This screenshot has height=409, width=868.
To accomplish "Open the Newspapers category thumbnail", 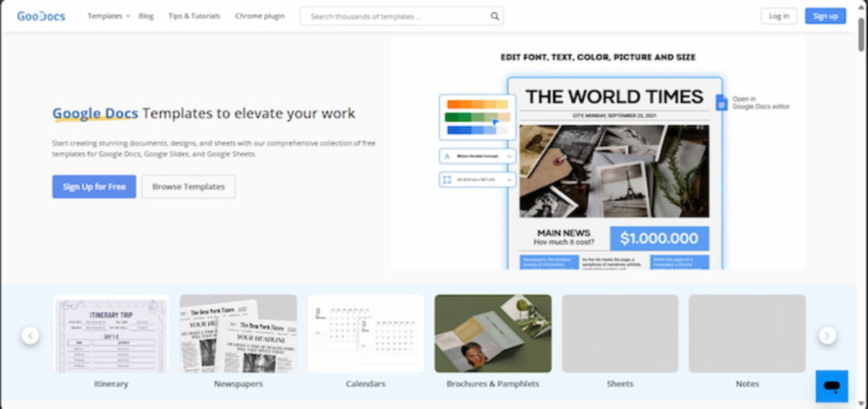I will [x=238, y=334].
